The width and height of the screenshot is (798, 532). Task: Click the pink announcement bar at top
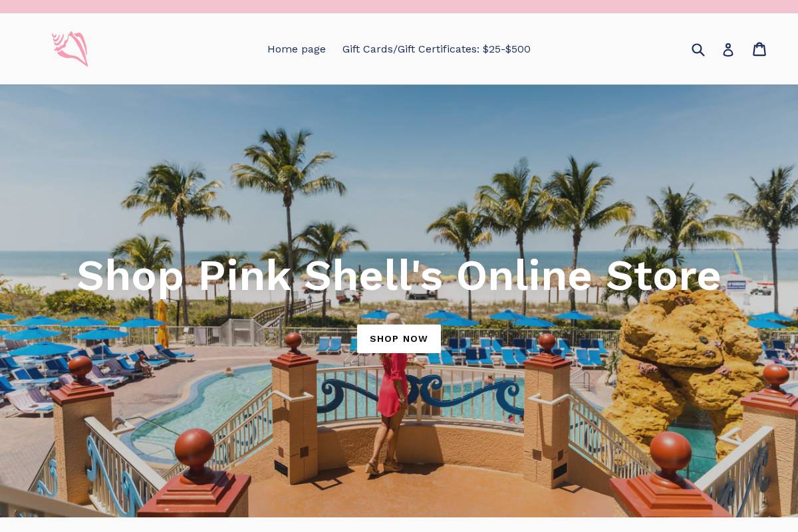click(x=399, y=7)
